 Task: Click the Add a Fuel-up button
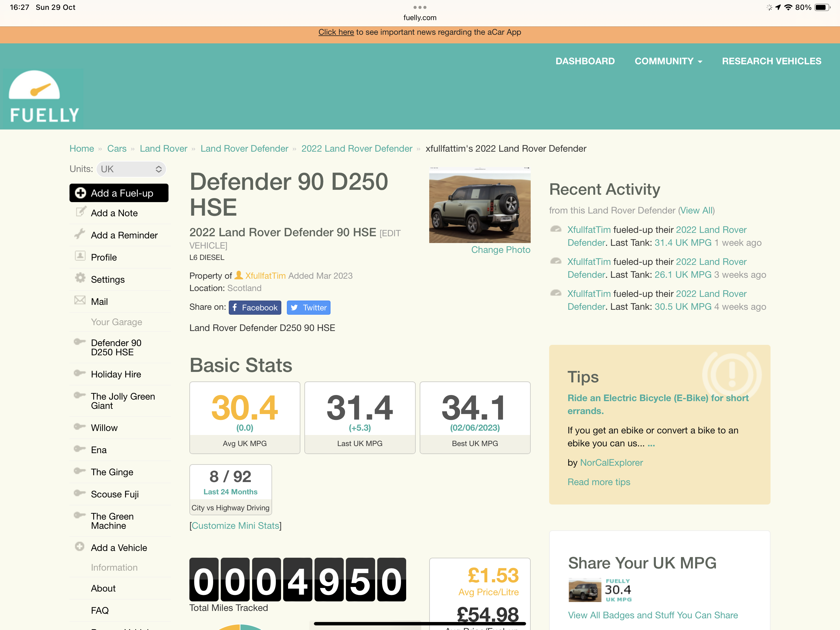[x=119, y=193]
